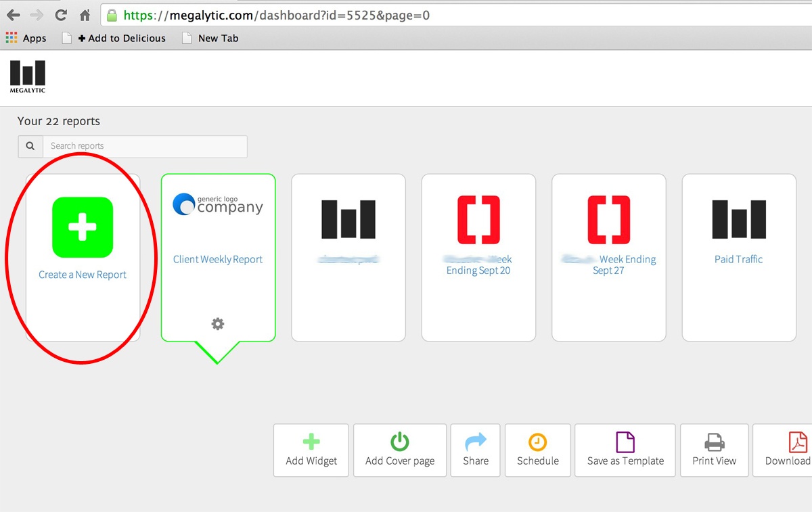Click the search magnifier icon
This screenshot has height=512, width=812.
(x=30, y=146)
